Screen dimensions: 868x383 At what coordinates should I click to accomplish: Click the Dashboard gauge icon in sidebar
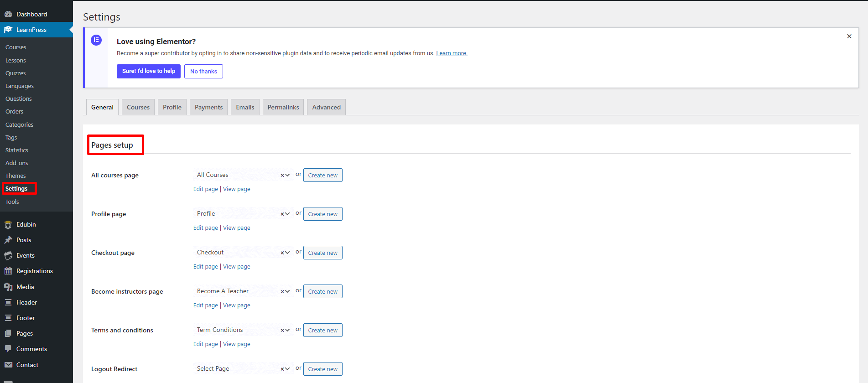pos(8,14)
